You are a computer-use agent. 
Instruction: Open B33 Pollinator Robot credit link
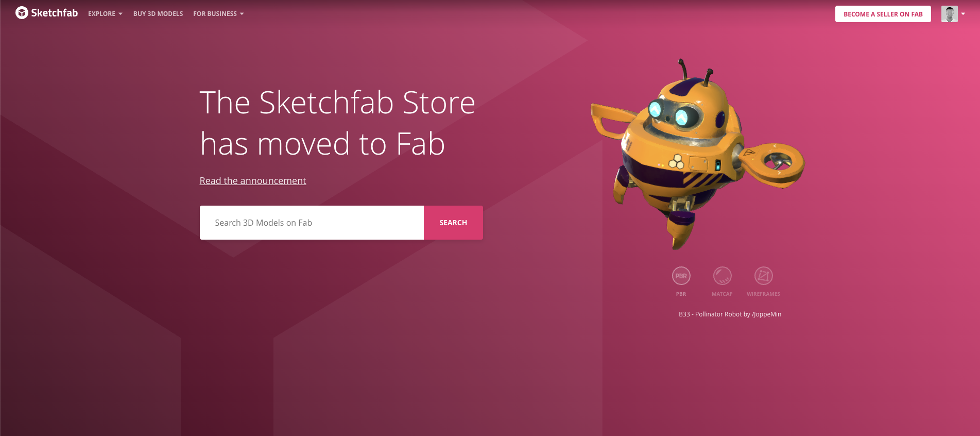[x=730, y=314]
